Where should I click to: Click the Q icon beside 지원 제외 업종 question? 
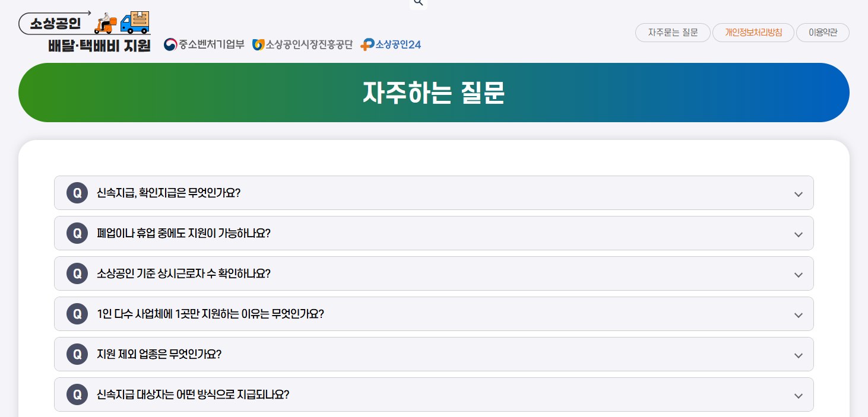click(77, 354)
